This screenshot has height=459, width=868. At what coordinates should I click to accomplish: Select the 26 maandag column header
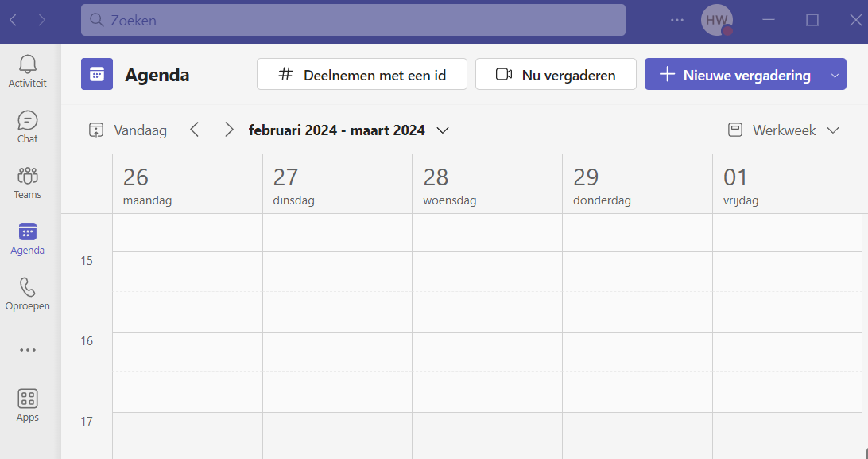[x=188, y=185]
